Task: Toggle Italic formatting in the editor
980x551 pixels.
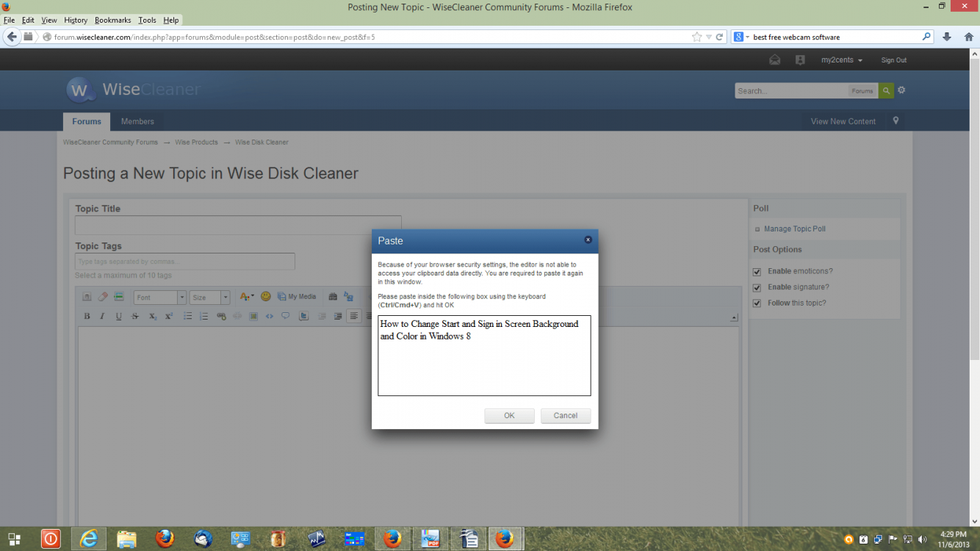Action: (x=102, y=316)
